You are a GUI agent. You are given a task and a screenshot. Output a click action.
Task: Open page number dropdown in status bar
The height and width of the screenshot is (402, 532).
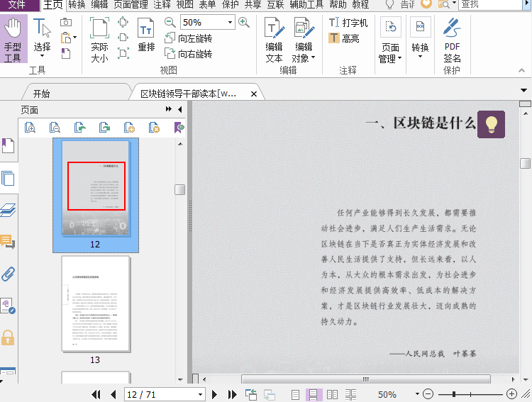(x=200, y=394)
